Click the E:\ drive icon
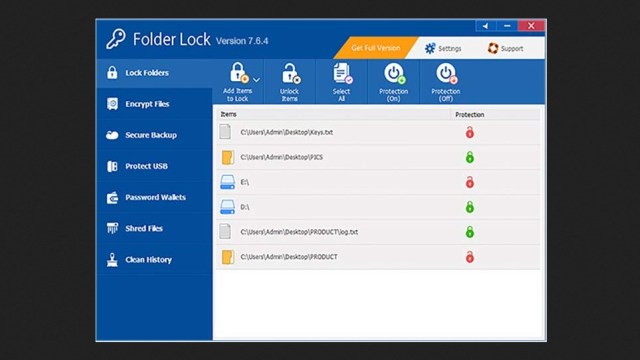The width and height of the screenshot is (640, 360). tap(227, 182)
